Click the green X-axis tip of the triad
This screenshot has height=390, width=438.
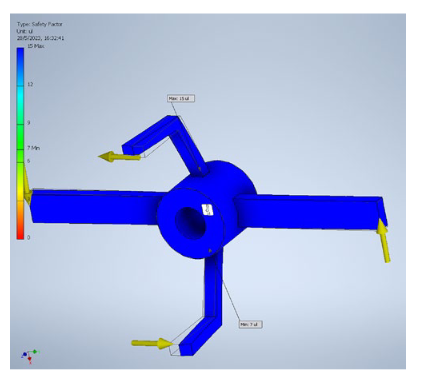click(x=36, y=352)
